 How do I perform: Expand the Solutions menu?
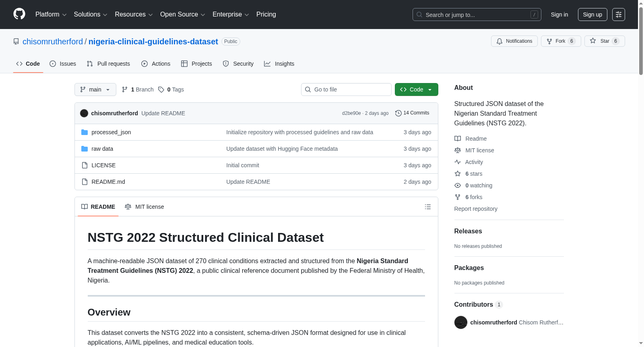click(91, 15)
